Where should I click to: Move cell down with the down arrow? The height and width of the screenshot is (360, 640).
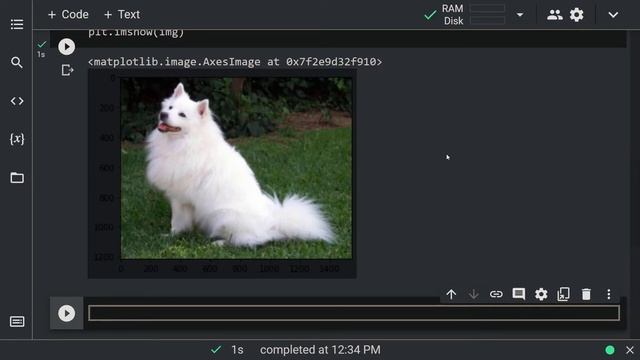[x=473, y=294]
